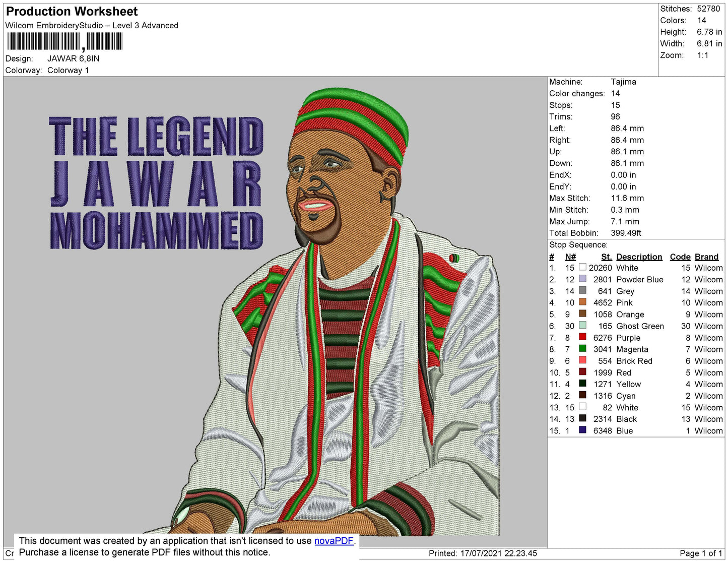Click the Min Stitch value '0.3 mm'
The width and height of the screenshot is (728, 563).
pos(625,210)
